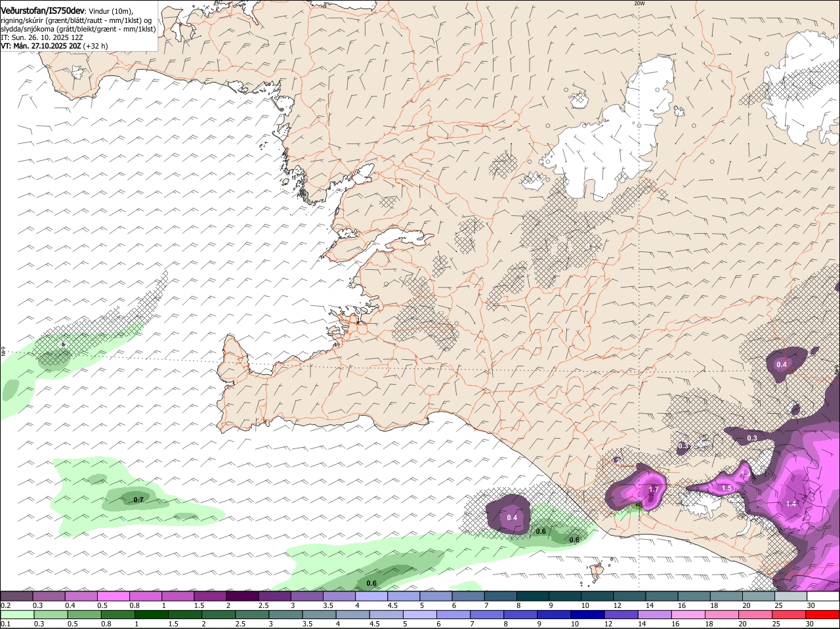This screenshot has height=629, width=840.
Task: Pick the 14 lavender swatch in lower legend row
Action: (654, 615)
